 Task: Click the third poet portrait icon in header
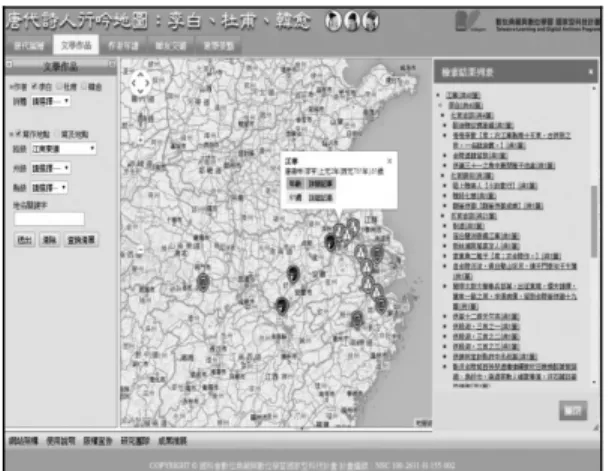370,21
